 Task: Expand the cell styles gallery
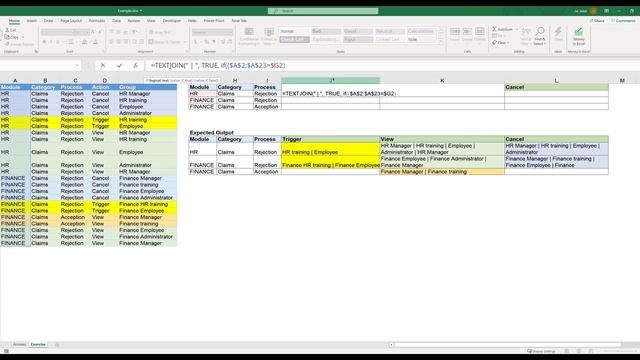tap(440, 42)
